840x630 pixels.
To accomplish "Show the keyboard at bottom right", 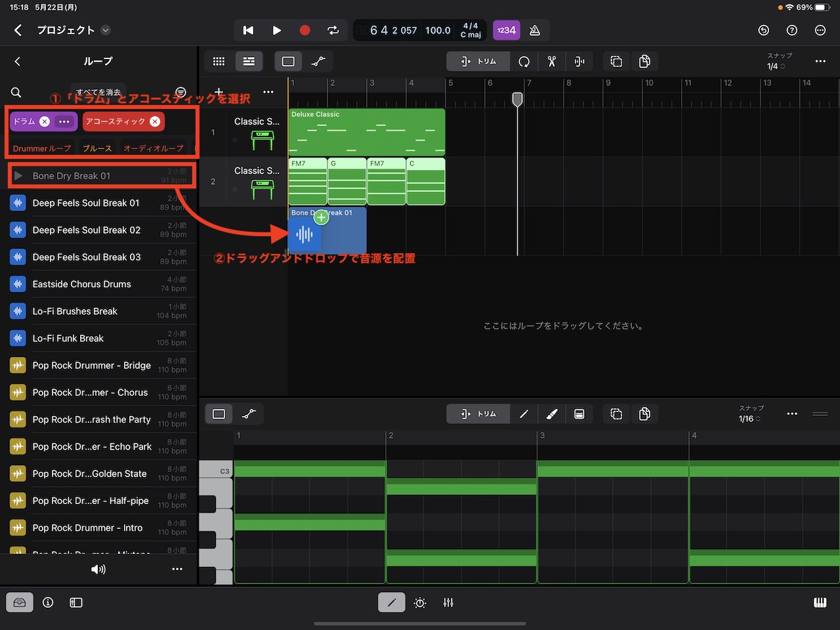I will [820, 602].
